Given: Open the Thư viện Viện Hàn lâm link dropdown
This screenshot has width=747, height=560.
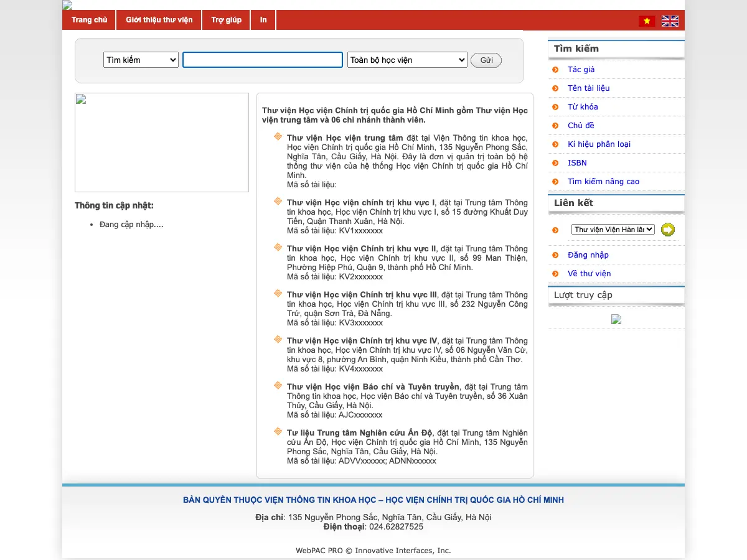Looking at the screenshot, I should click(x=613, y=230).
